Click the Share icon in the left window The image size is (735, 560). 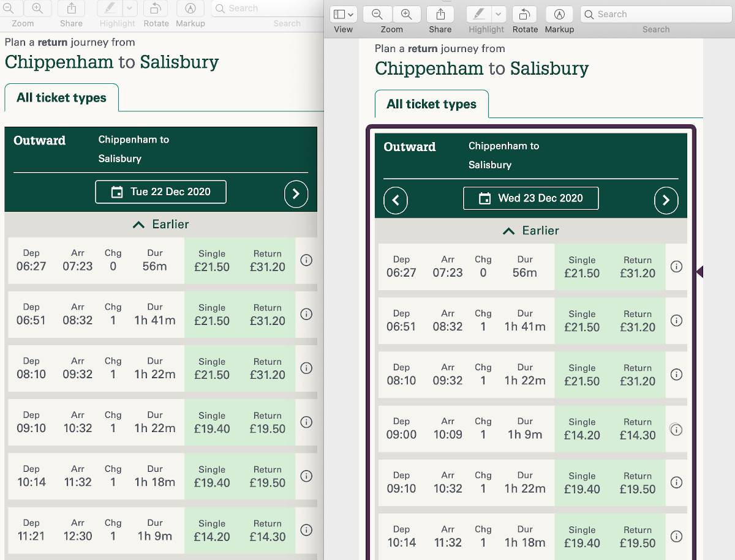click(72, 9)
